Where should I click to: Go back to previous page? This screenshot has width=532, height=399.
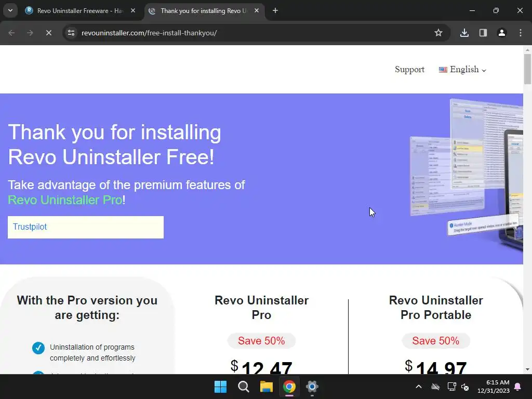pos(11,33)
